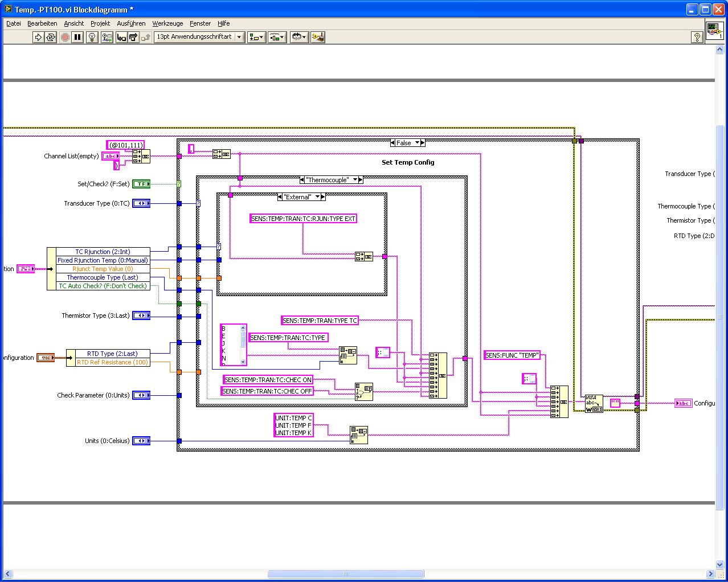Open the Bearbeiten menu

[x=42, y=23]
